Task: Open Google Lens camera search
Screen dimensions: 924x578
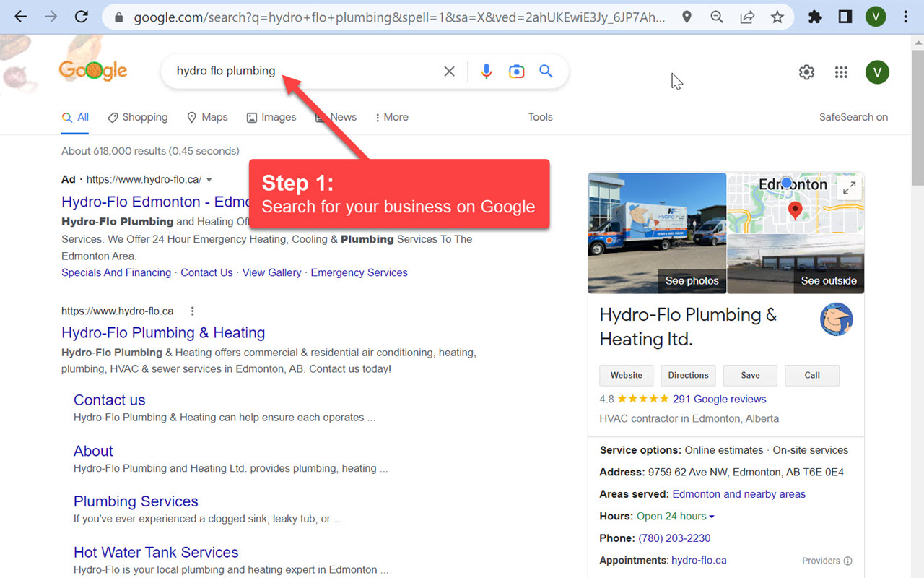Action: (516, 71)
